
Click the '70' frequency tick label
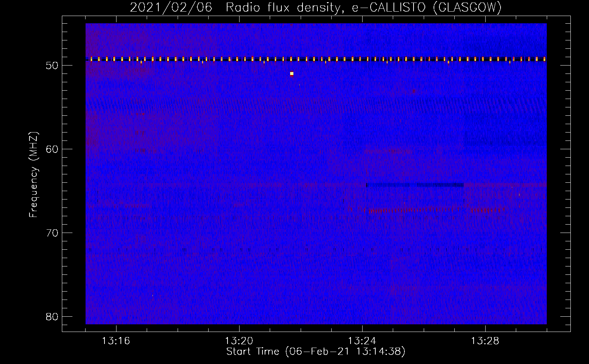(52, 233)
